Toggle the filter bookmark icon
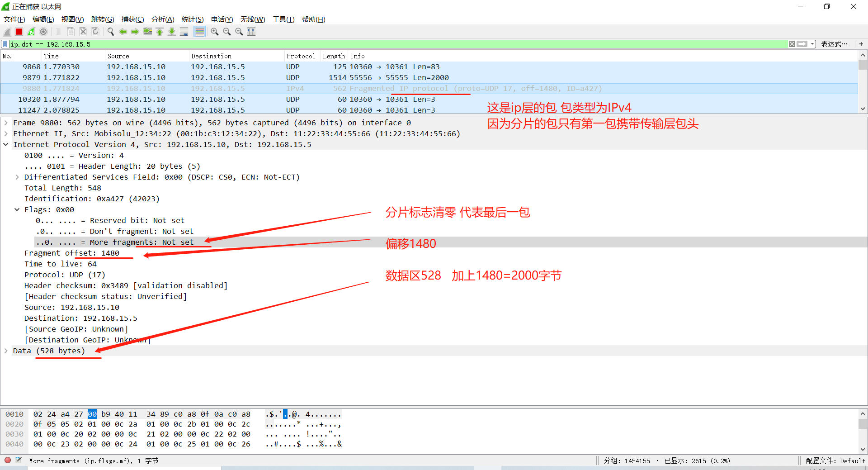The image size is (868, 470). pyautogui.click(x=5, y=44)
